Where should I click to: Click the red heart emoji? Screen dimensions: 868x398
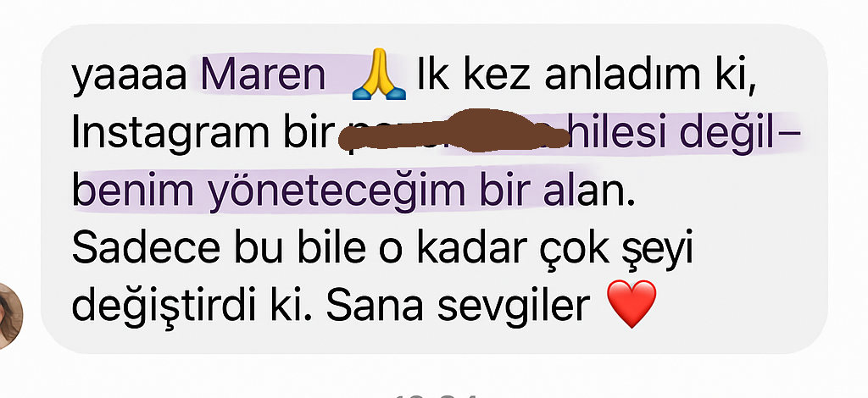point(632,303)
